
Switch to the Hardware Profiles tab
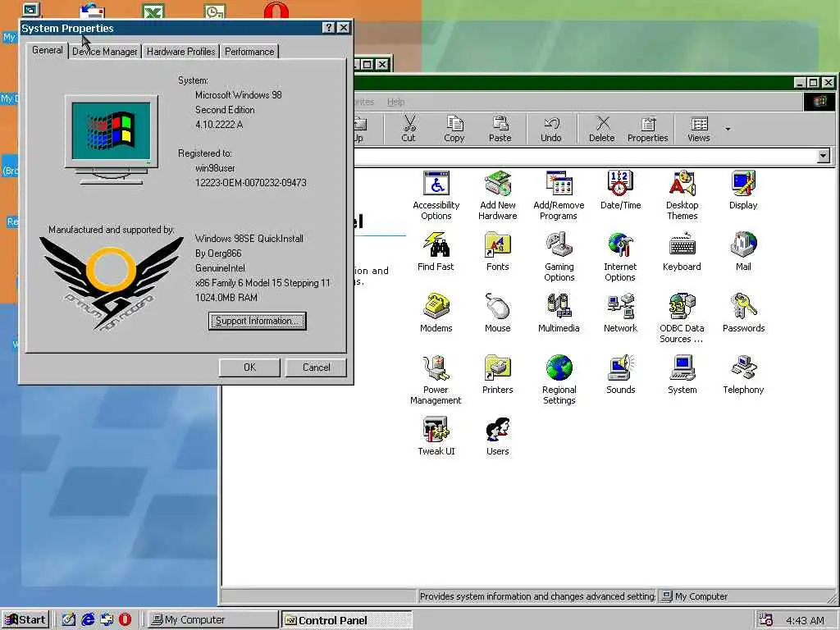(x=180, y=52)
